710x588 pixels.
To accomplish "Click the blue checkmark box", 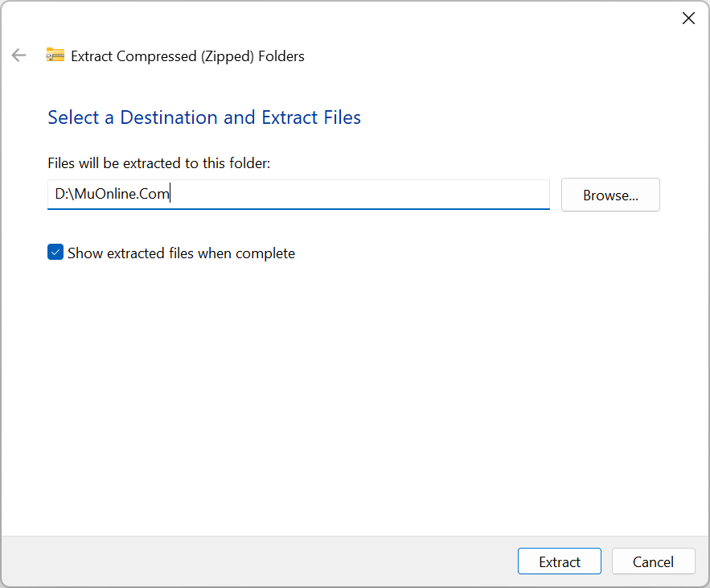I will coord(55,253).
